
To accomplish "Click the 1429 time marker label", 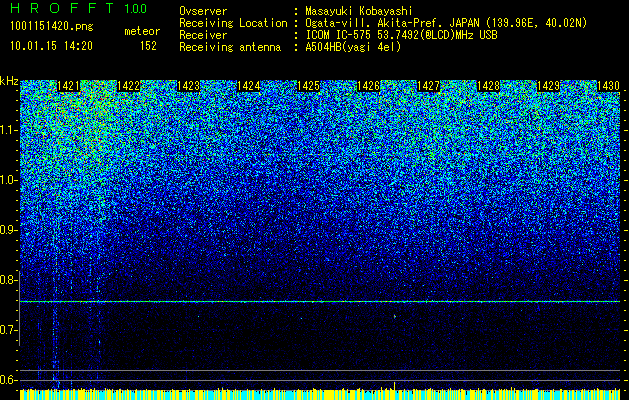I will point(548,86).
